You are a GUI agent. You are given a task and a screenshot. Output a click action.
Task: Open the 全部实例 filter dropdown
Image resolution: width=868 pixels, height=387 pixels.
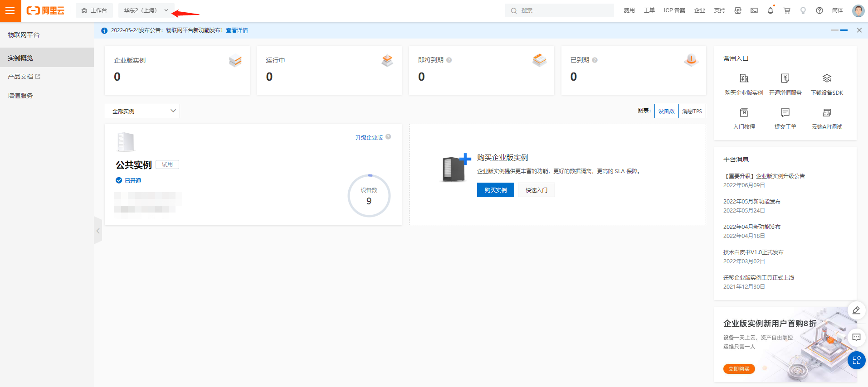coord(142,111)
